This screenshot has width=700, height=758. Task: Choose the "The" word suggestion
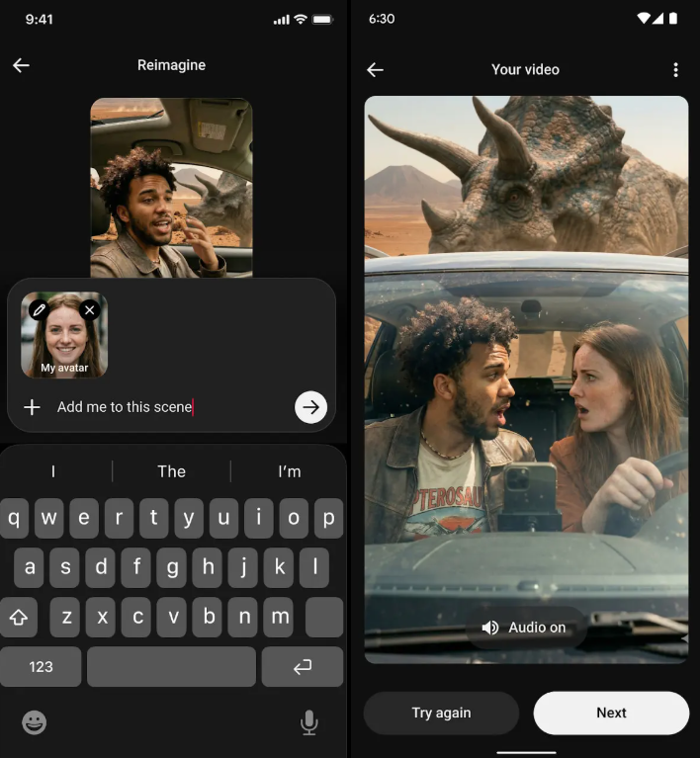pos(171,471)
